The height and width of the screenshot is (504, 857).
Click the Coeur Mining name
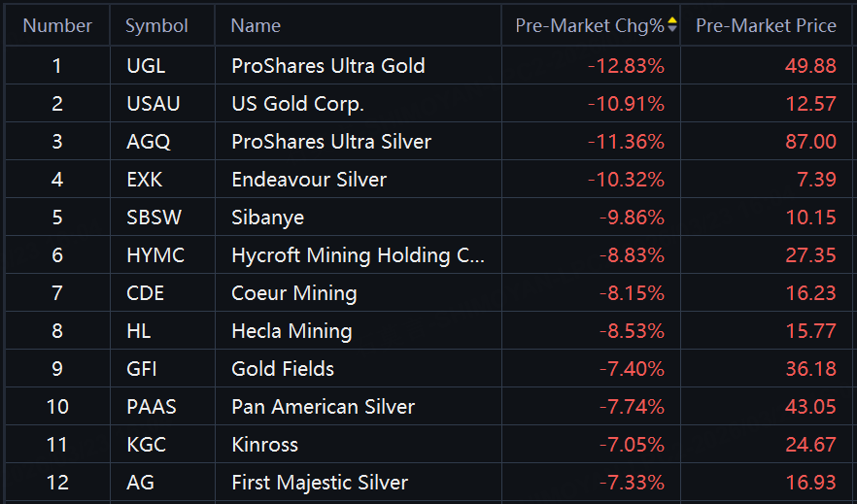(293, 293)
